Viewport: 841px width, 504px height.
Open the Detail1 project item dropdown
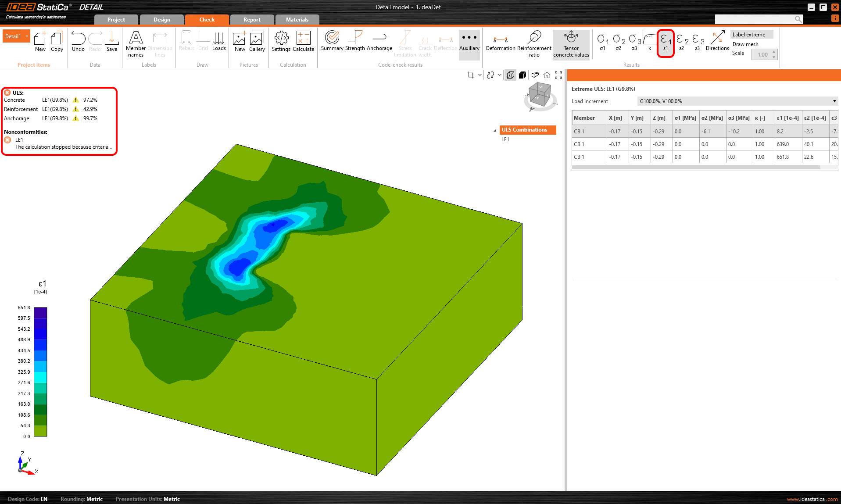point(27,36)
